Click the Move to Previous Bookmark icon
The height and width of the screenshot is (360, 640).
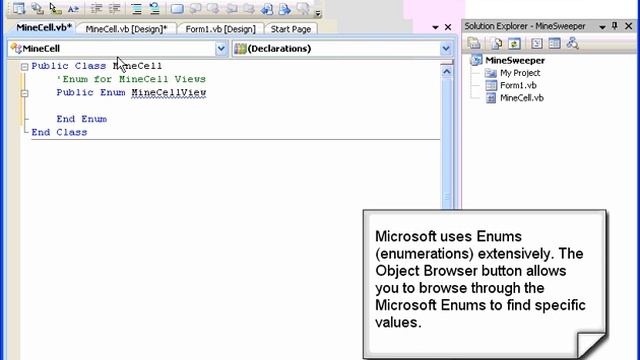196,8
